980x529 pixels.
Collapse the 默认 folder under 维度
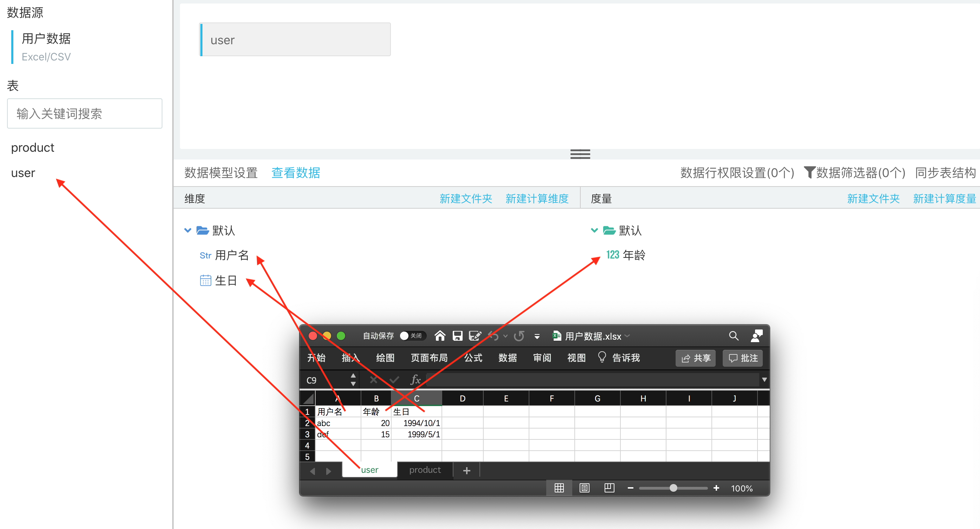[x=188, y=230]
